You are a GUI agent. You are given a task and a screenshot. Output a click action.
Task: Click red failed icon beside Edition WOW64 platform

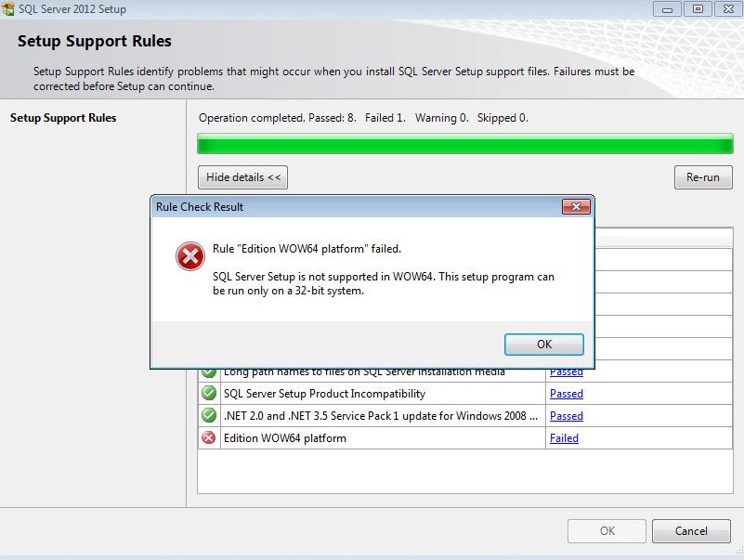209,437
